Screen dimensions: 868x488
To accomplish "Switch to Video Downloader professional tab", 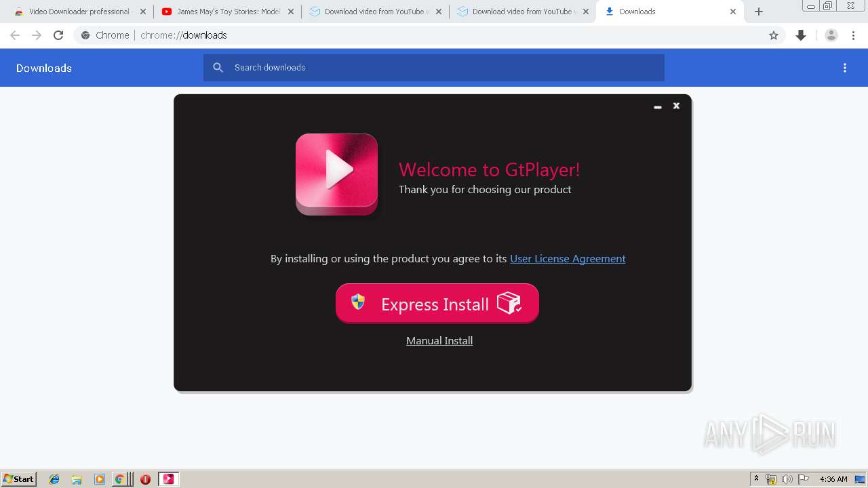I will pos(79,12).
